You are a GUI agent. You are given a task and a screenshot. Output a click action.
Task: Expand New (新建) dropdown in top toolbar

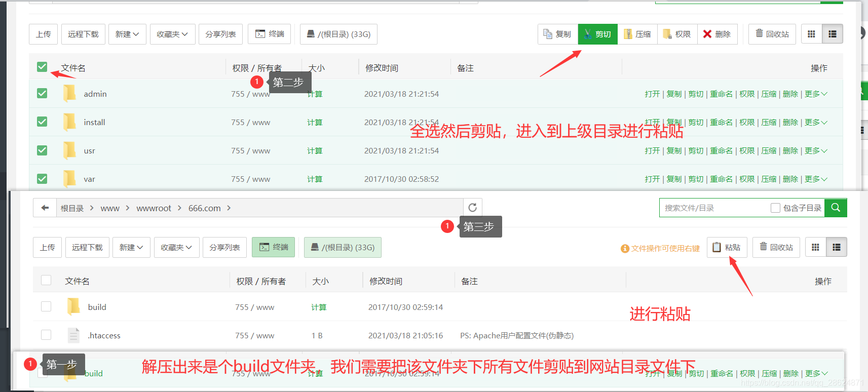[127, 34]
